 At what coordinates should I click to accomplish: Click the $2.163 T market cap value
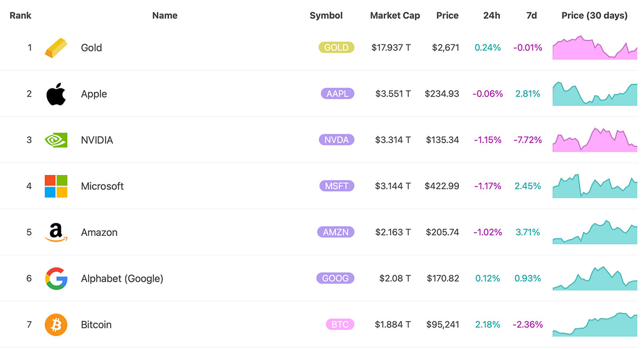(x=393, y=232)
